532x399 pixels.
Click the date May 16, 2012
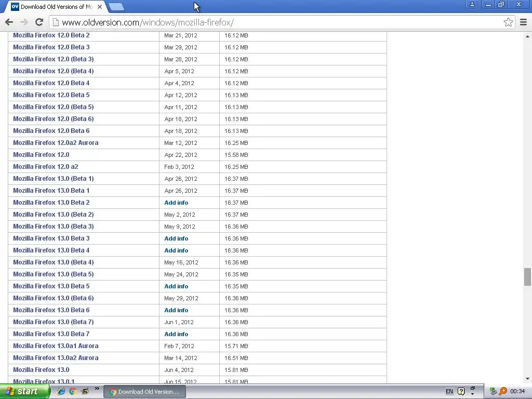coord(181,262)
